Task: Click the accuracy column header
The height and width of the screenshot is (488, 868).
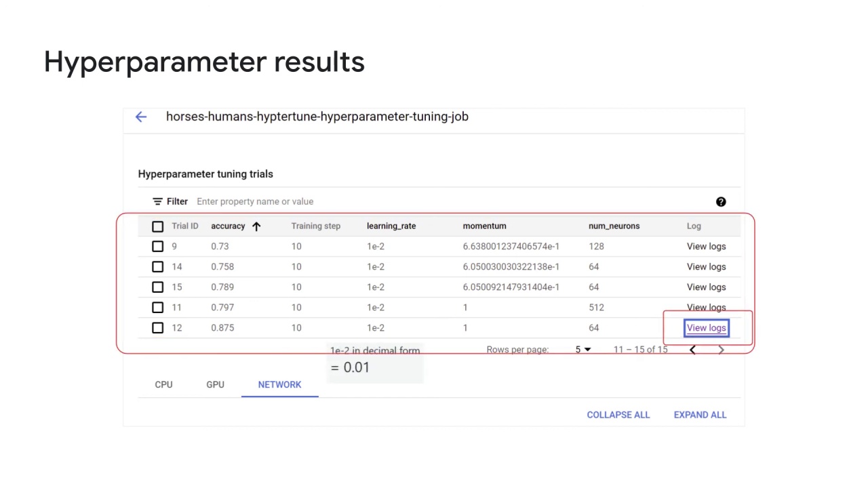Action: pos(228,226)
